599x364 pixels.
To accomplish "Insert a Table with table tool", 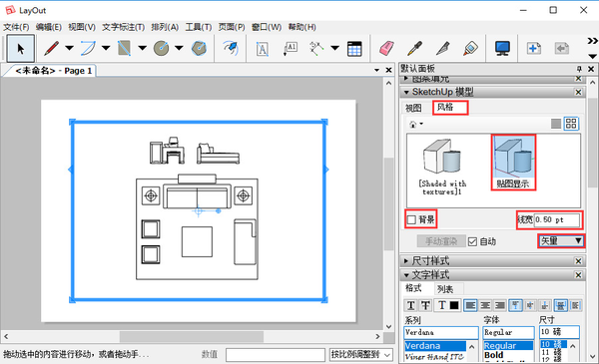I will point(354,49).
